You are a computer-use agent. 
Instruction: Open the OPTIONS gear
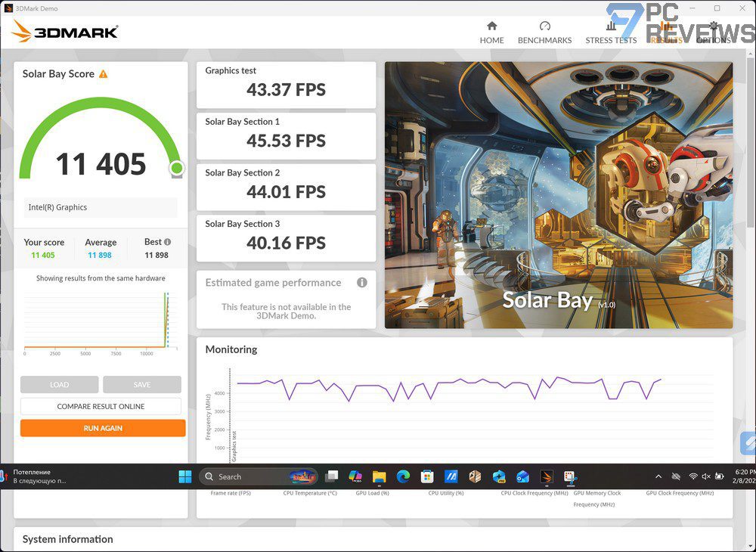pyautogui.click(x=714, y=26)
